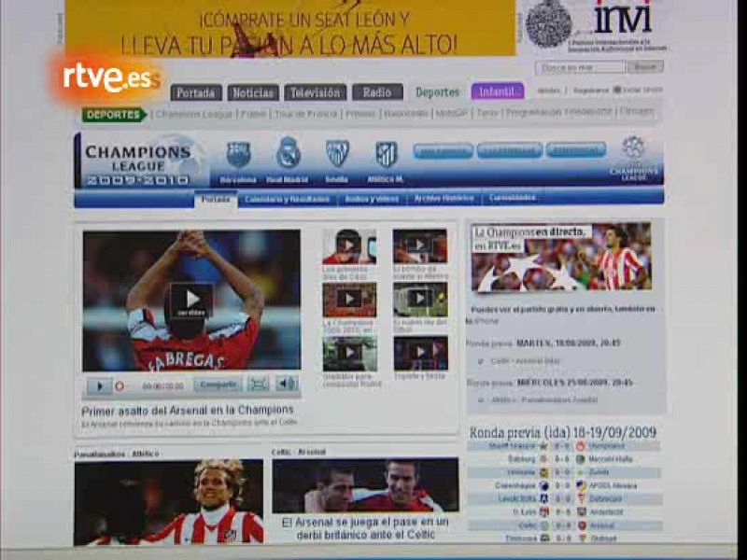Toggle playback with the player's play button
Screen dimensions: 747x560
click(101, 384)
